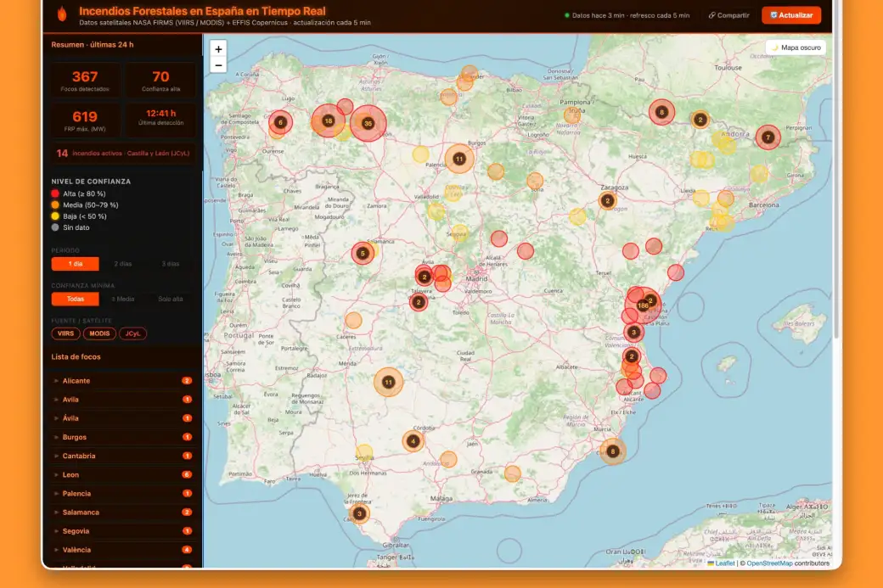This screenshot has width=883, height=588.
Task: Open the cluster marker labeled 7 near Perpignan
Action: click(x=768, y=137)
